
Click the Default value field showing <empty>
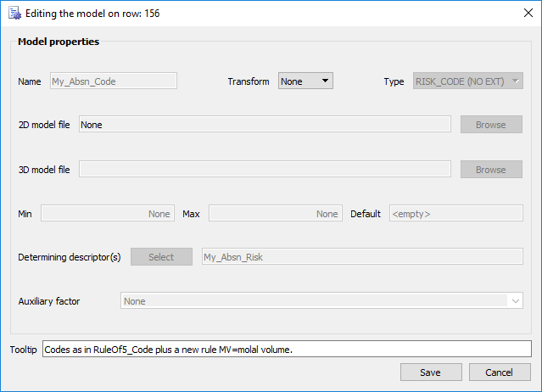click(456, 213)
